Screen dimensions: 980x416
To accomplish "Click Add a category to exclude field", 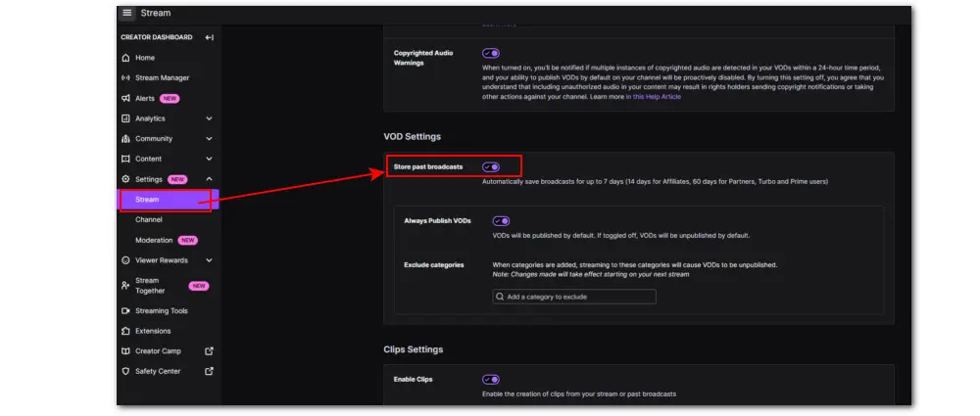I will [x=574, y=297].
